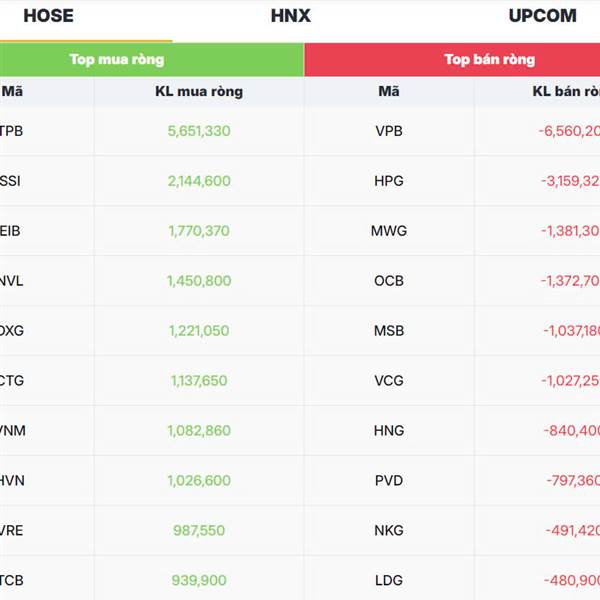600x600 pixels.
Task: Click the CTG ticker symbol
Action: pyautogui.click(x=11, y=381)
